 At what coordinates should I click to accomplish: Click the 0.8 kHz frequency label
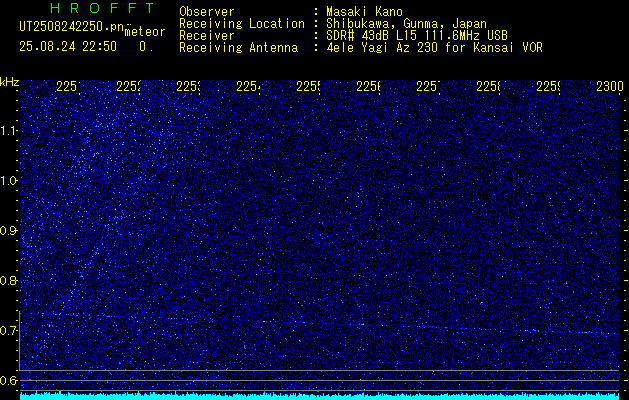[9, 280]
